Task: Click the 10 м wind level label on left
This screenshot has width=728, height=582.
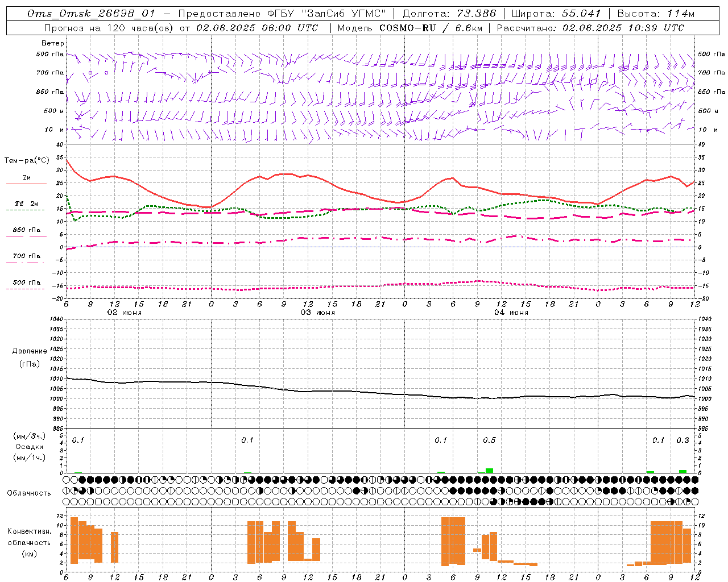Action: coord(55,130)
